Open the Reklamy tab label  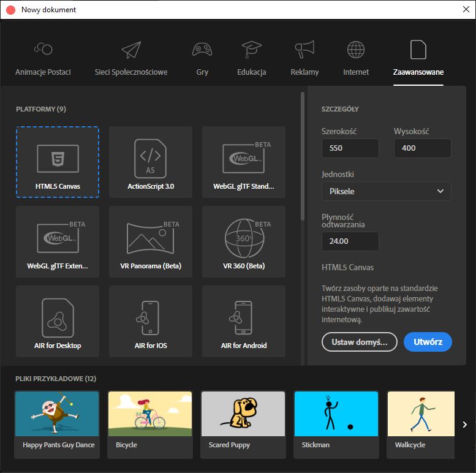304,72
